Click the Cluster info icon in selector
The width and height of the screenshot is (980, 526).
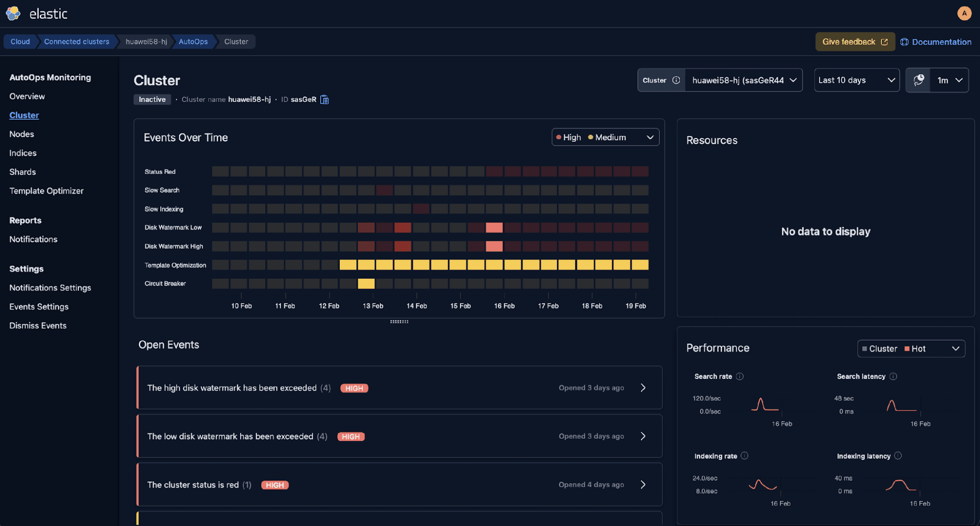676,80
